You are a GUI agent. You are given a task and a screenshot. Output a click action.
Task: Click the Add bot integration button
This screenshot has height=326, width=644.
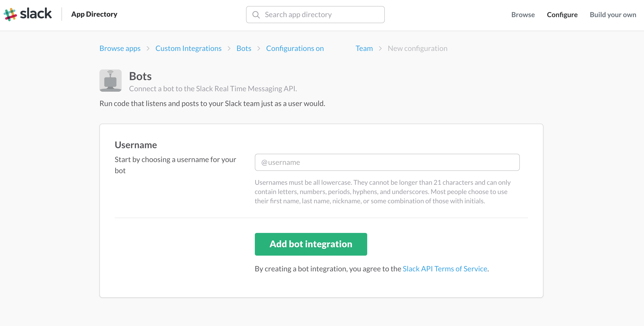311,244
